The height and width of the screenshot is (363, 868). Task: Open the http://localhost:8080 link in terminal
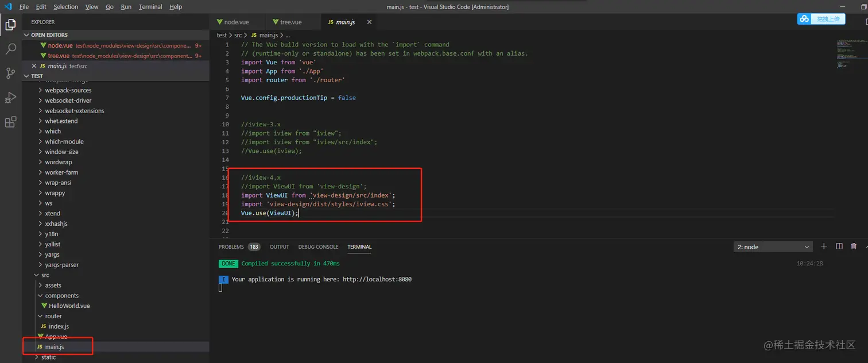pyautogui.click(x=377, y=279)
